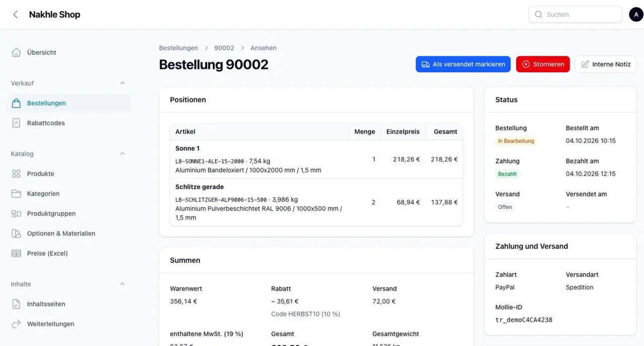Click the Produkte grid icon
Image resolution: width=644 pixels, height=346 pixels.
pos(16,174)
